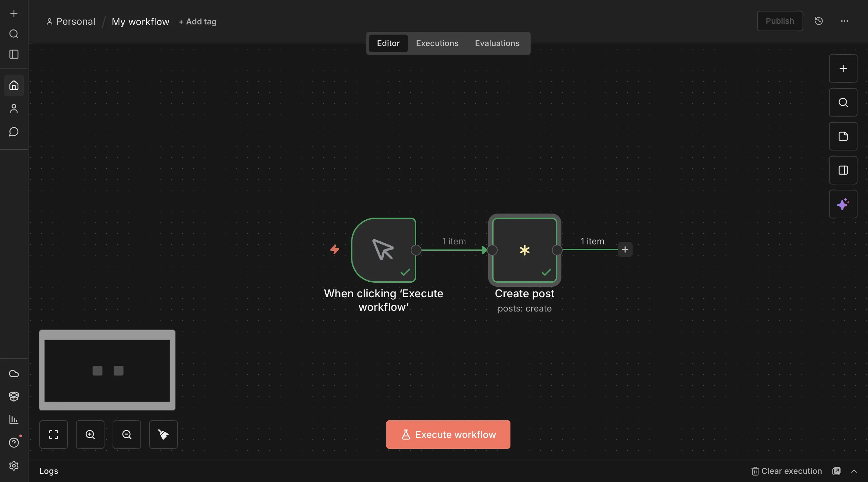Publish the workflow
The height and width of the screenshot is (482, 868).
click(779, 21)
